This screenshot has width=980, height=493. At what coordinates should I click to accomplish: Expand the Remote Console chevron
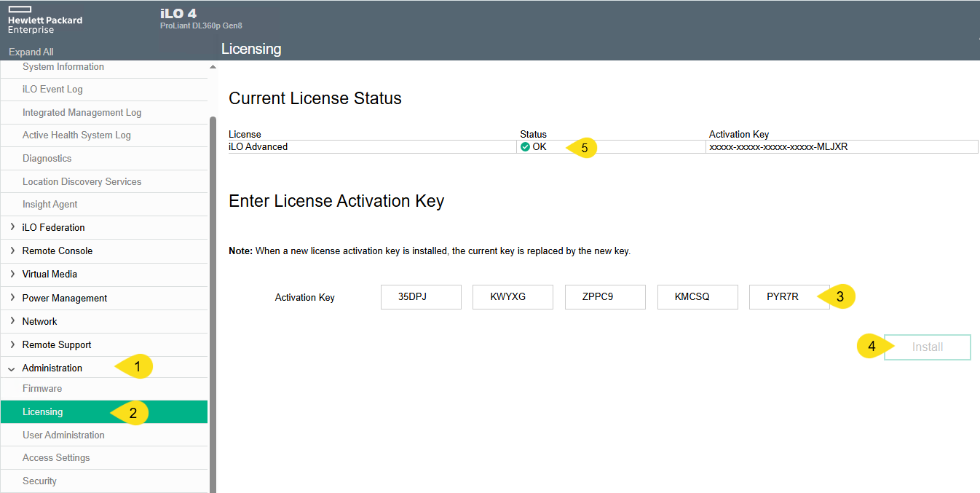pyautogui.click(x=12, y=251)
